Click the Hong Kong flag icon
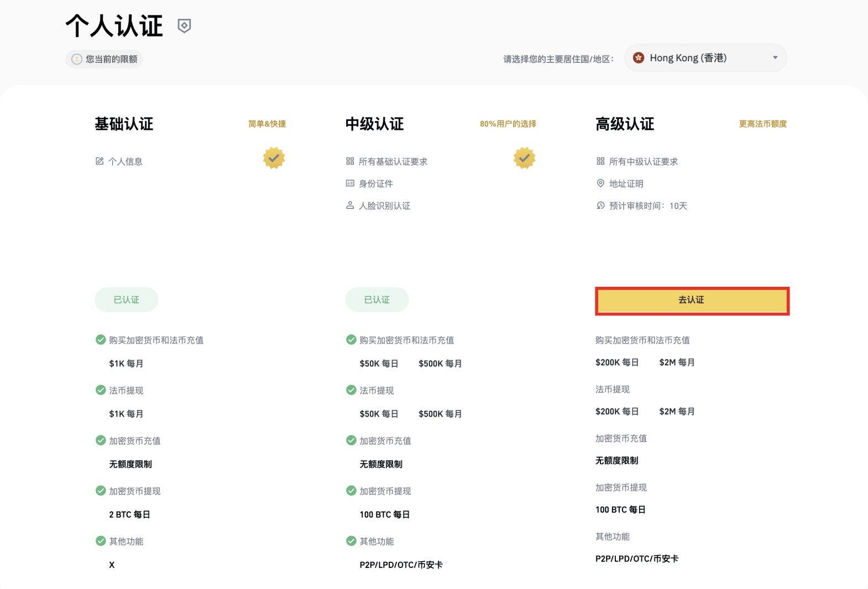This screenshot has width=868, height=589. [639, 58]
